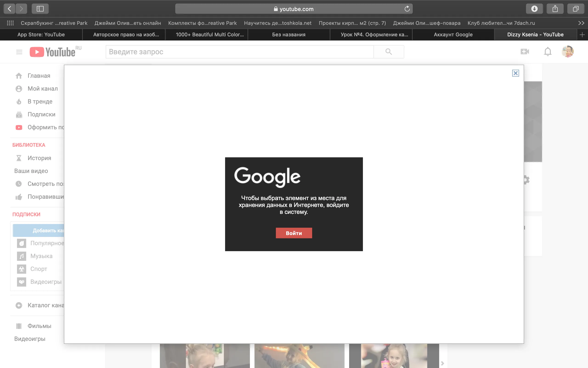Click the red Войти button

294,233
